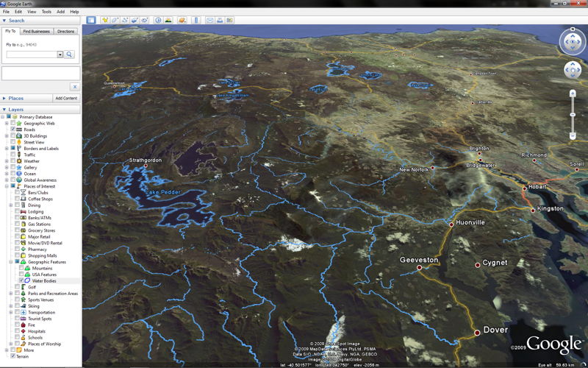Click the Print toolbar icon

tap(220, 20)
